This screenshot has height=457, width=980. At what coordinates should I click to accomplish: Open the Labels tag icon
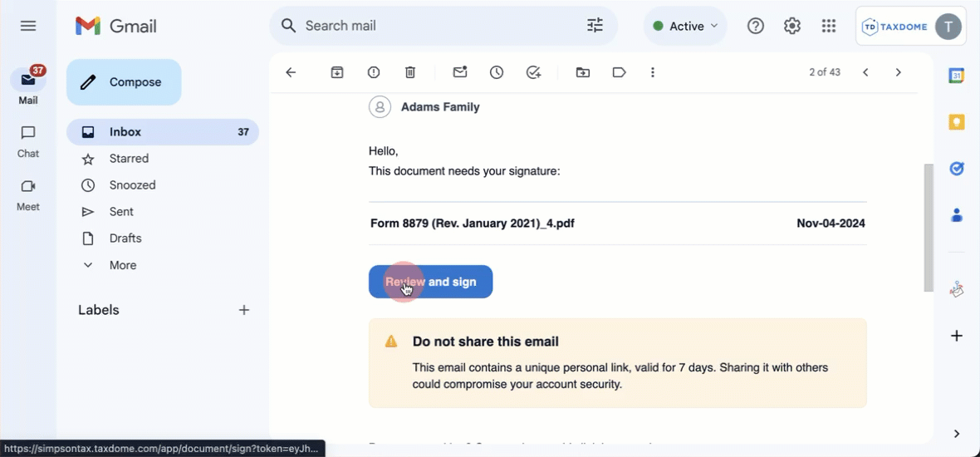[619, 72]
